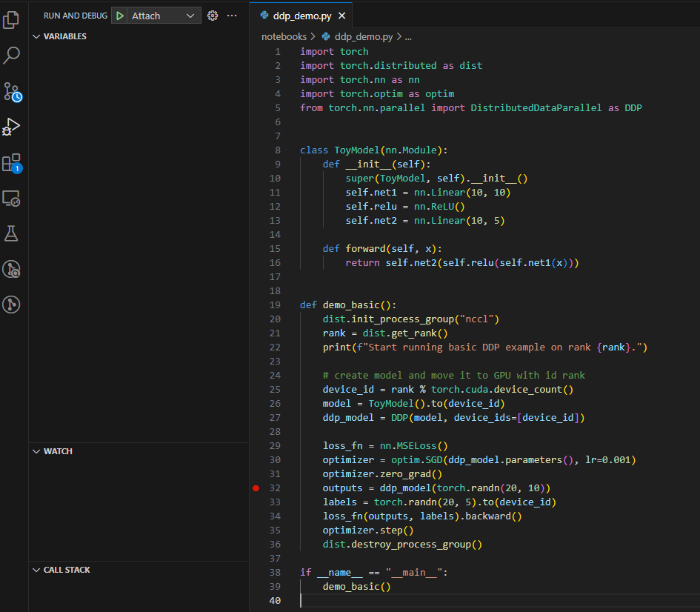Disable the red breakpoint next to outputs line
700x612 pixels.
(256, 488)
